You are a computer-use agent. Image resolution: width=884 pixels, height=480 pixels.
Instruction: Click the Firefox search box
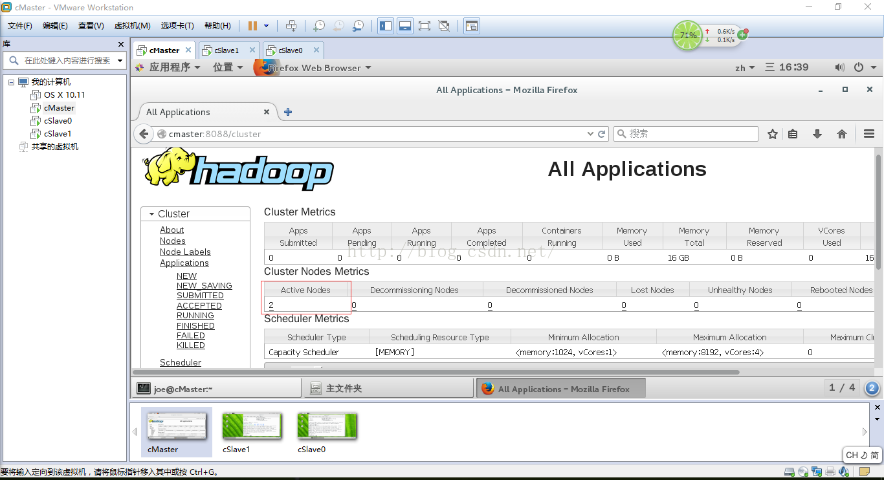pos(686,134)
